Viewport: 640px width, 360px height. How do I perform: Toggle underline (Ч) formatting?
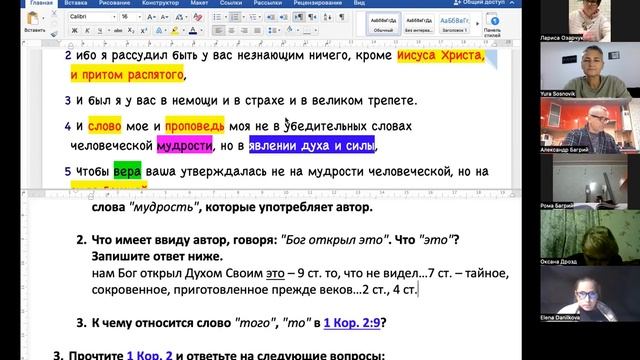(100, 31)
